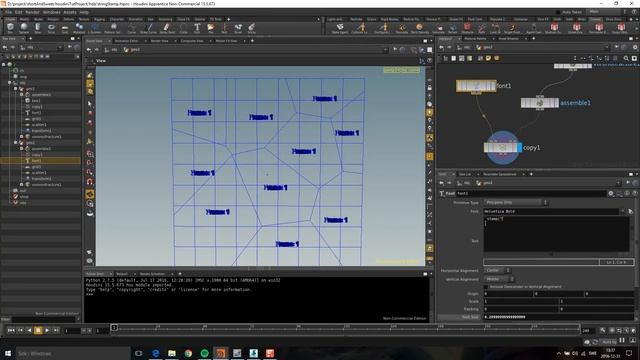Click the Font name input field

[x=551, y=211]
